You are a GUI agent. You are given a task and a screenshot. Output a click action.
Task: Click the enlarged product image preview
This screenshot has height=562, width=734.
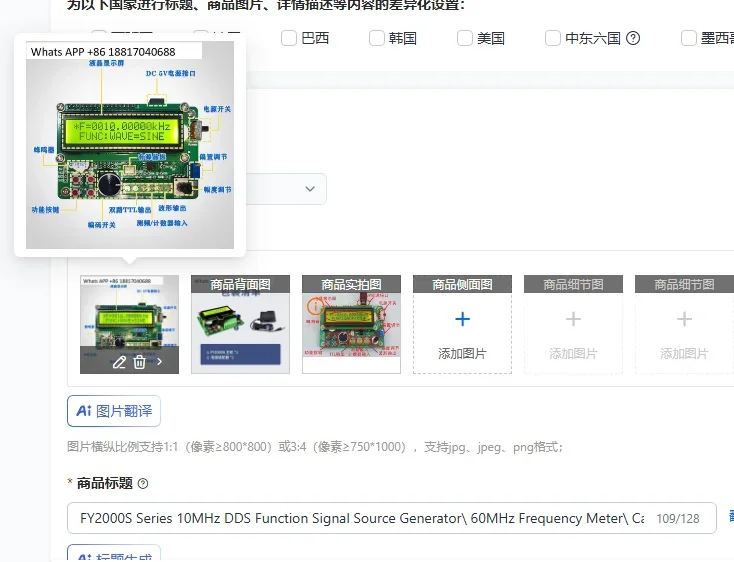click(x=130, y=145)
